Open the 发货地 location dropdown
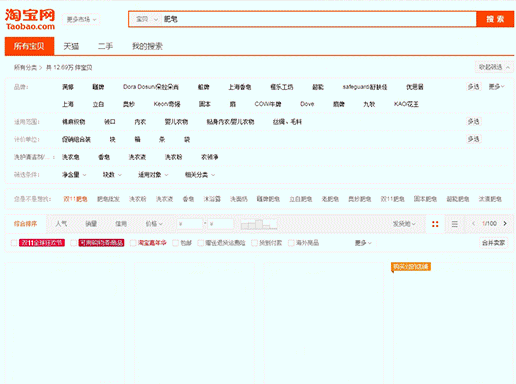Viewport: 516px width, 384px height. pyautogui.click(x=404, y=224)
